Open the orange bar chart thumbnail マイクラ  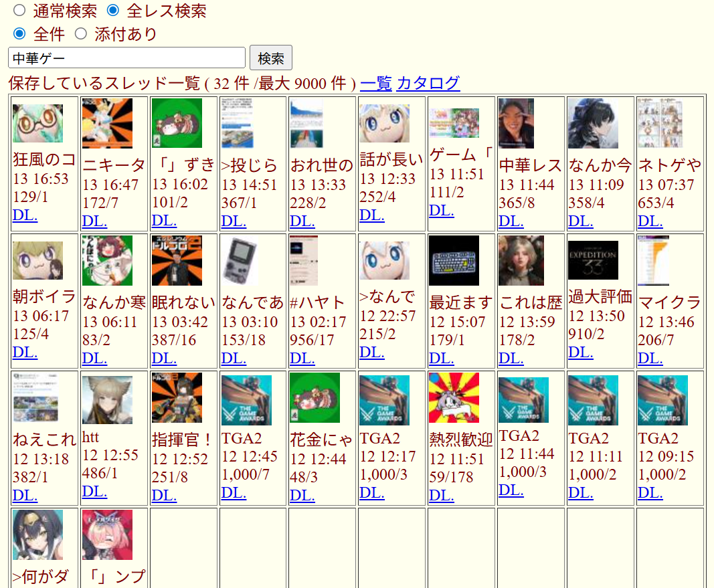point(653,261)
